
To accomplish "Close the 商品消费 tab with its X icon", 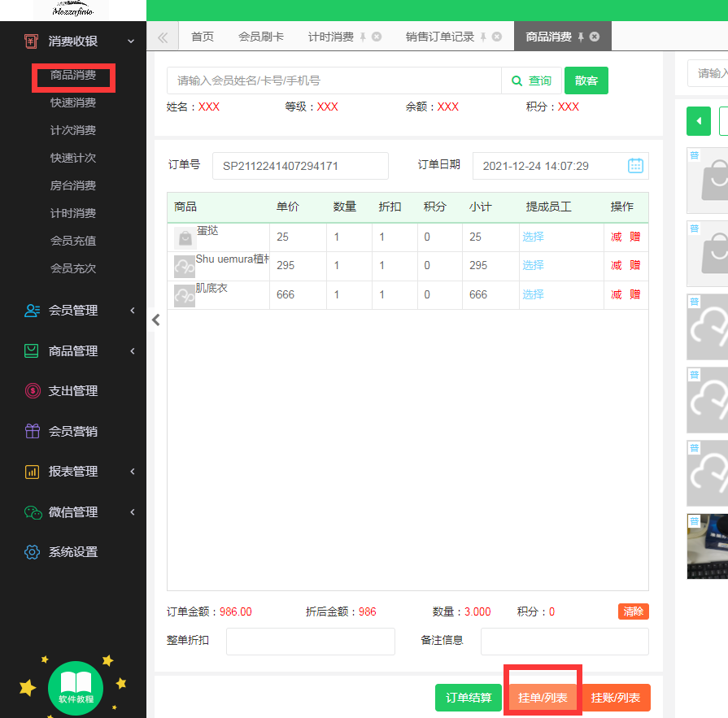I will (x=595, y=37).
